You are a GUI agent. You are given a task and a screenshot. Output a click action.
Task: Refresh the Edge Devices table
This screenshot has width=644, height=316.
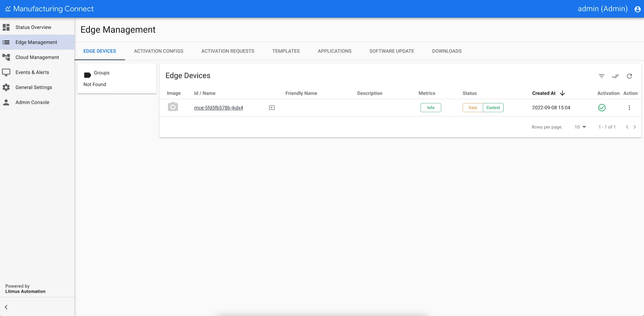[x=629, y=76]
